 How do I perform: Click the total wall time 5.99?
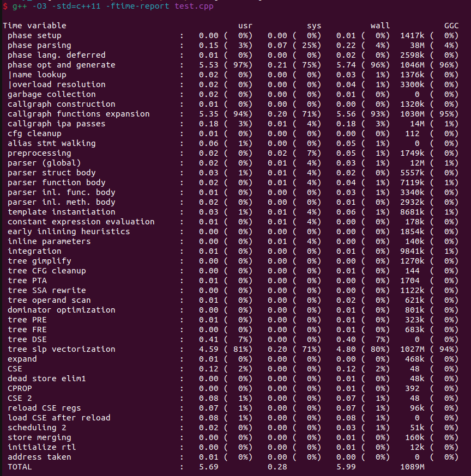(x=346, y=467)
